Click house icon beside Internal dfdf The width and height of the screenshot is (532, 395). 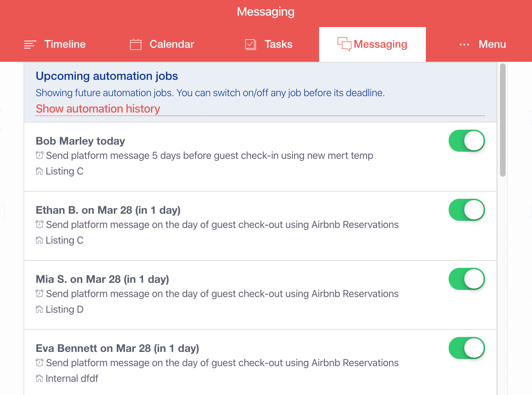(39, 378)
